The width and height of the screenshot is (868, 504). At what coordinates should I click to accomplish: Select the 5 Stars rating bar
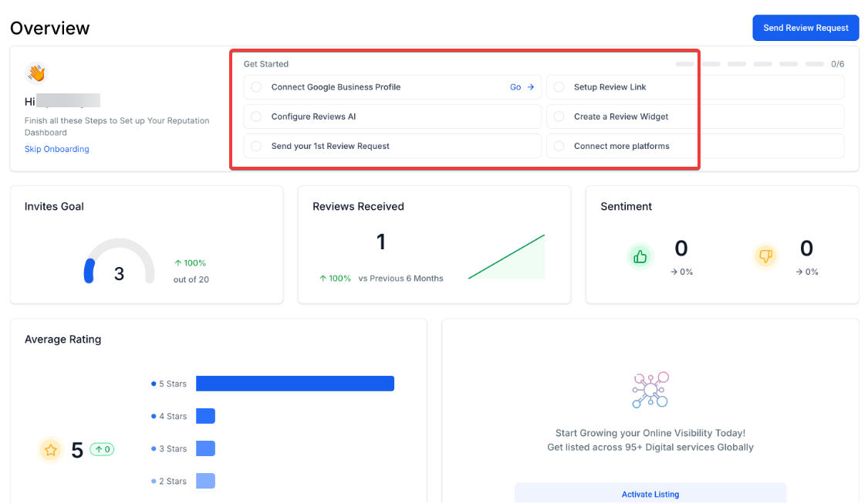295,384
